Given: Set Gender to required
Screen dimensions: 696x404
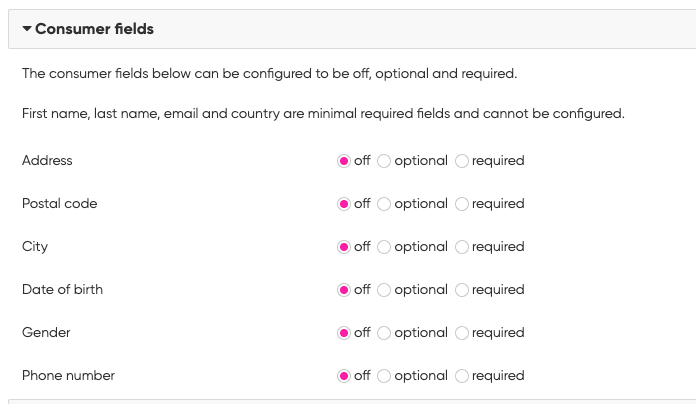Looking at the screenshot, I should tap(462, 333).
